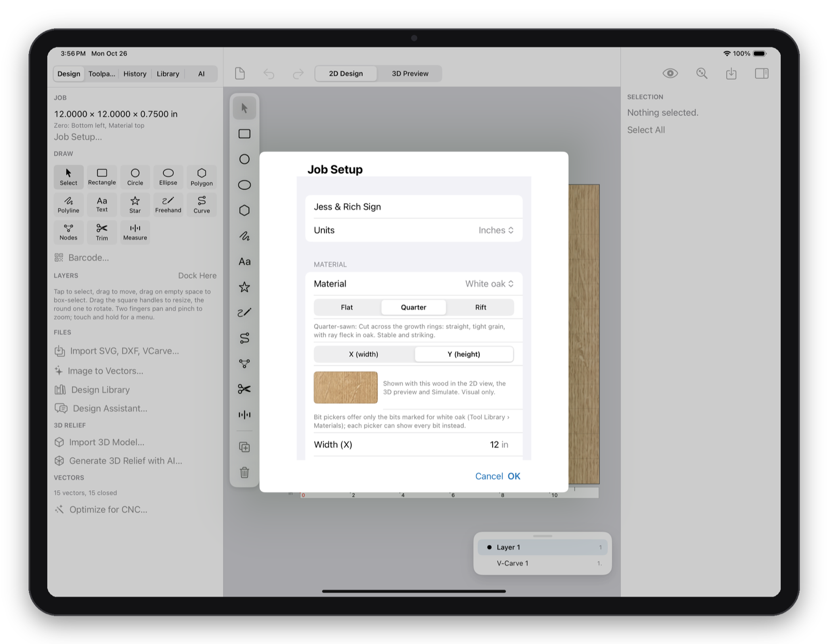Select V-Carve 1 in the layers popup
The height and width of the screenshot is (644, 828).
click(x=542, y=563)
